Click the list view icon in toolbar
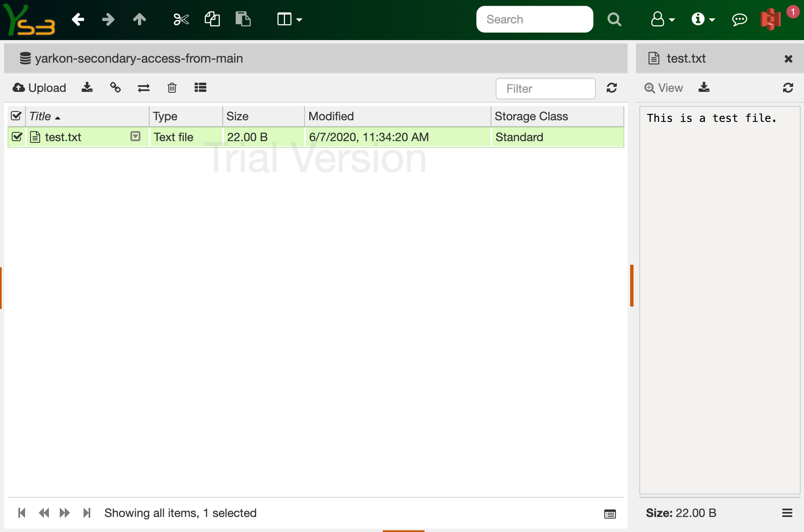Viewport: 804px width, 532px height. (200, 87)
